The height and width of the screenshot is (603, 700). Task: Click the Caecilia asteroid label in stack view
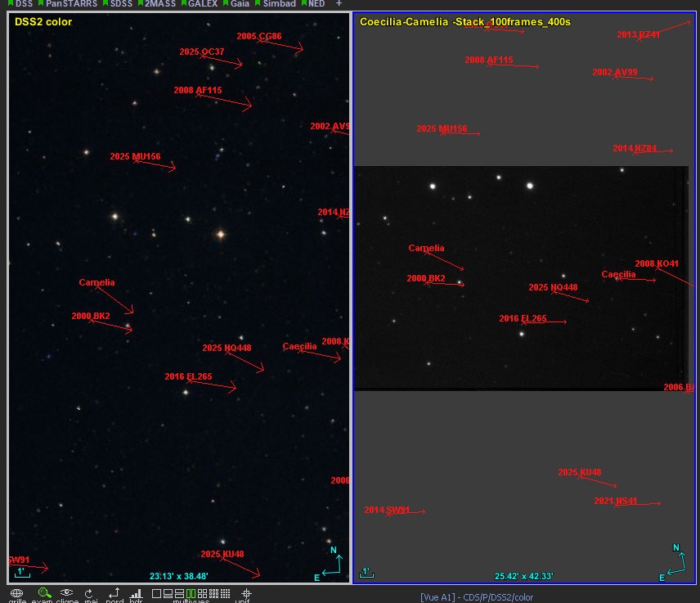click(618, 274)
